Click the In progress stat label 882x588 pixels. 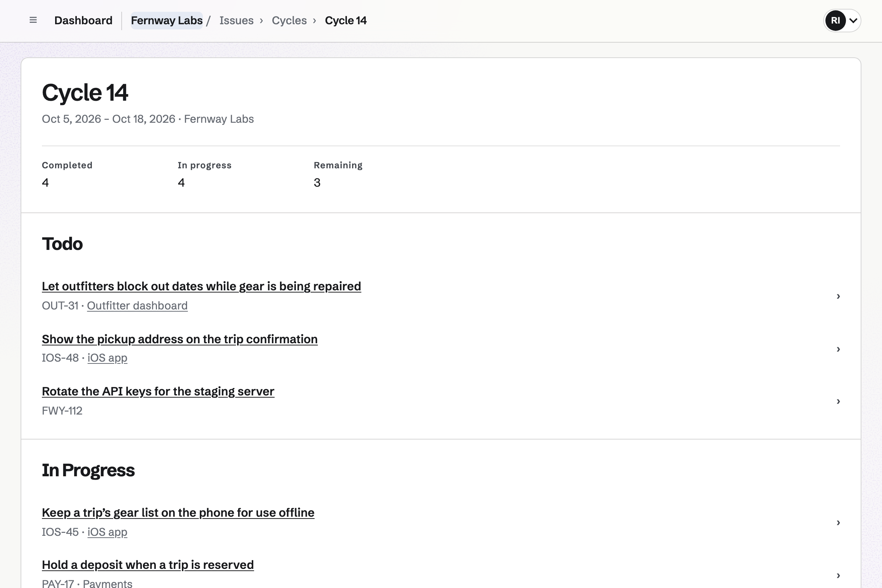(x=204, y=165)
